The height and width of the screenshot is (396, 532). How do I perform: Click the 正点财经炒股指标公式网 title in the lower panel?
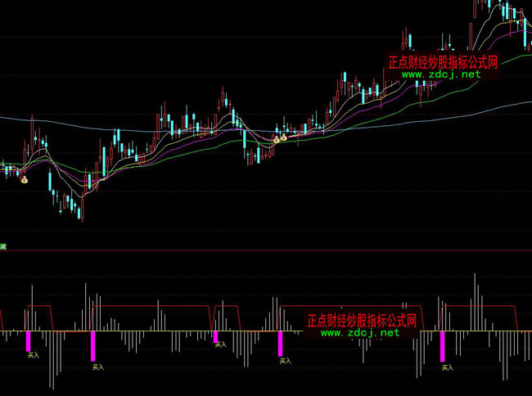click(362, 320)
